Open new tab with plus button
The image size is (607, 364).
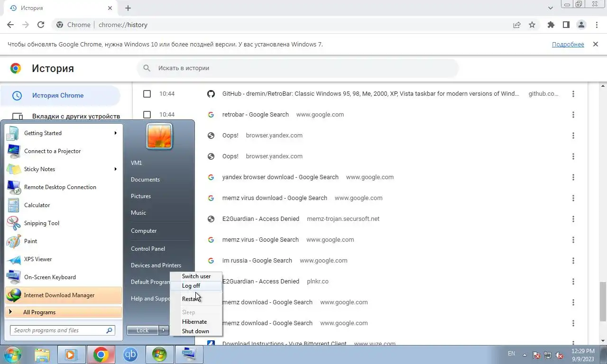tap(128, 8)
